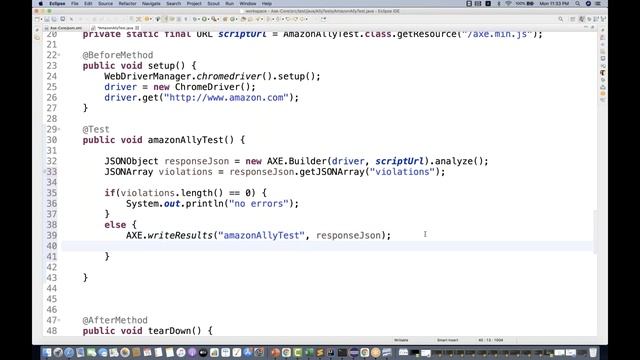Click the "http://www.amazon.com" string
Viewport: 640px width, 360px height.
click(226, 98)
